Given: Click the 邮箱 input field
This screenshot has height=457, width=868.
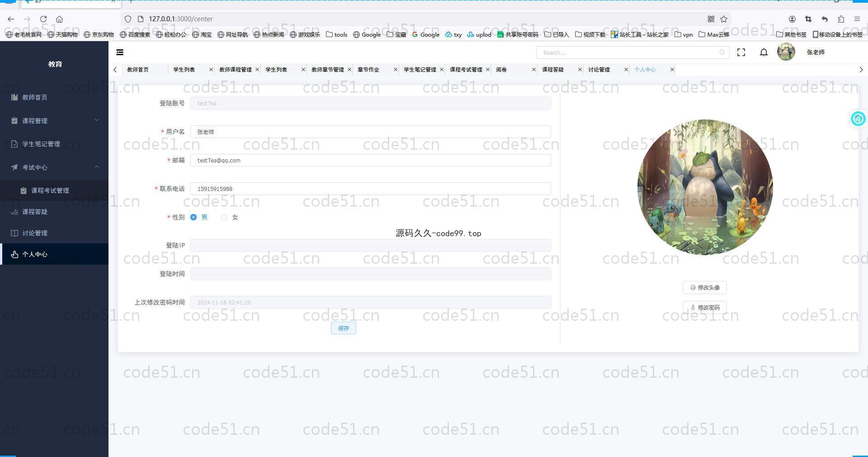Looking at the screenshot, I should click(x=370, y=160).
